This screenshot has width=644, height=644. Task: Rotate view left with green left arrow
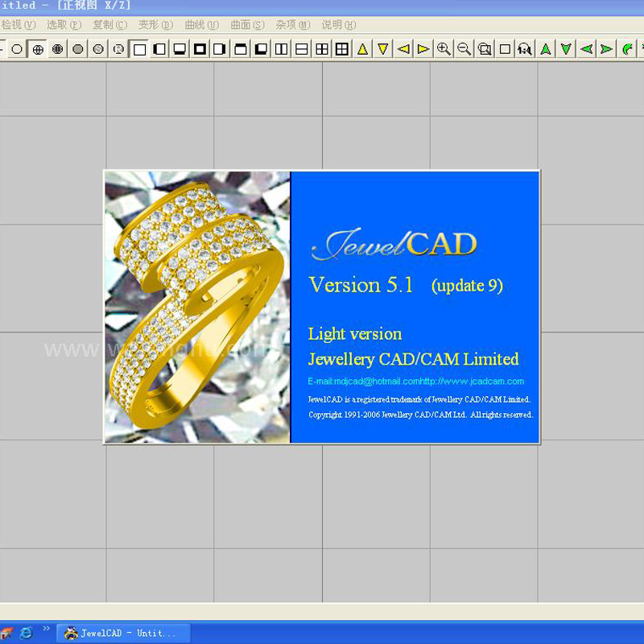pos(586,49)
